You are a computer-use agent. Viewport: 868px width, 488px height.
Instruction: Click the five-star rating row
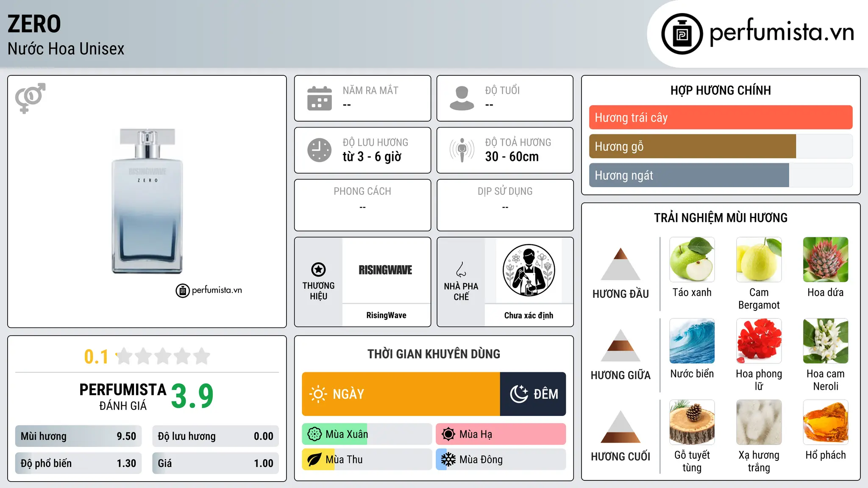[x=163, y=356]
